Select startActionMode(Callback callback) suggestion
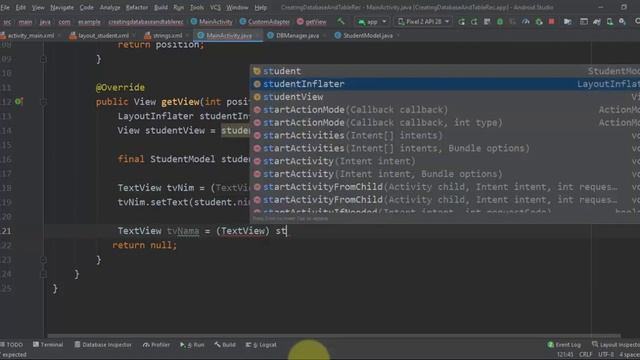 (x=445, y=110)
